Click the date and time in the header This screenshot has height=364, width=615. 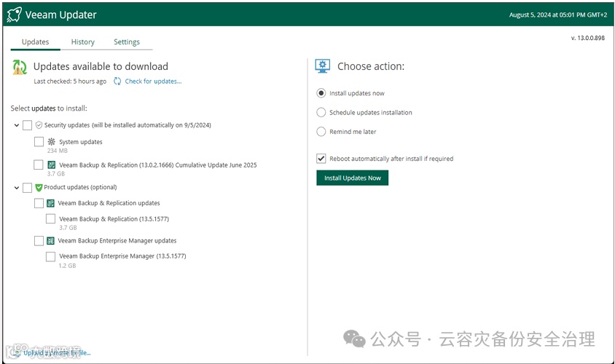(x=558, y=15)
